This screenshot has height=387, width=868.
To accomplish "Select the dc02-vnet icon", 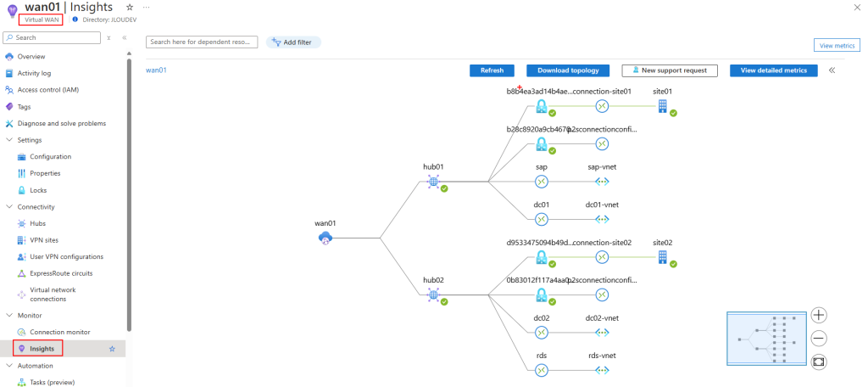I will [x=602, y=333].
